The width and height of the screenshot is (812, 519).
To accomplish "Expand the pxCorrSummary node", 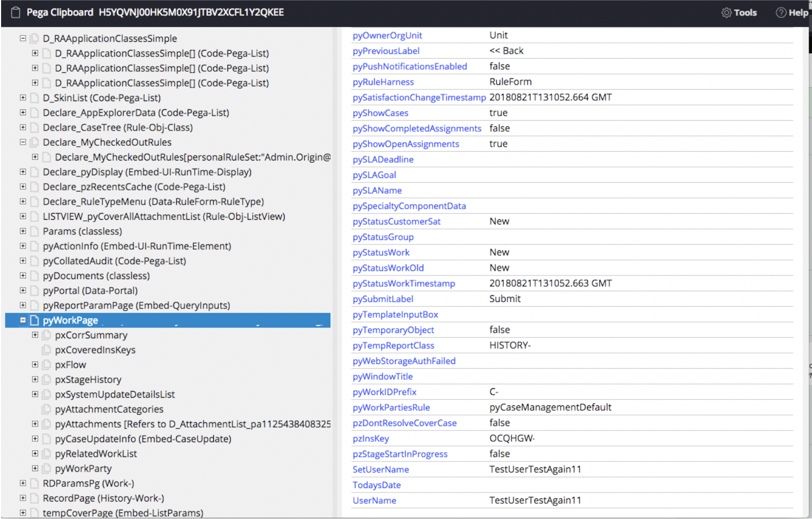I will click(x=35, y=335).
